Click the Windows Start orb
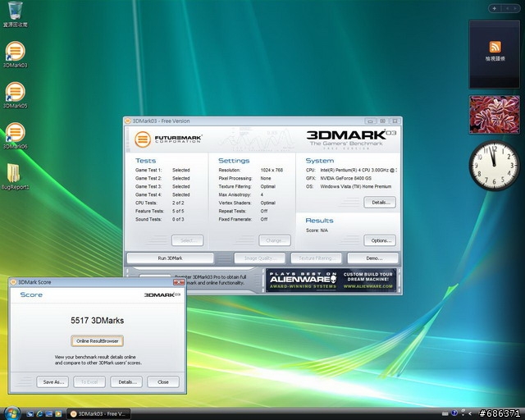Screen dimensions: 525x420 pyautogui.click(x=12, y=413)
